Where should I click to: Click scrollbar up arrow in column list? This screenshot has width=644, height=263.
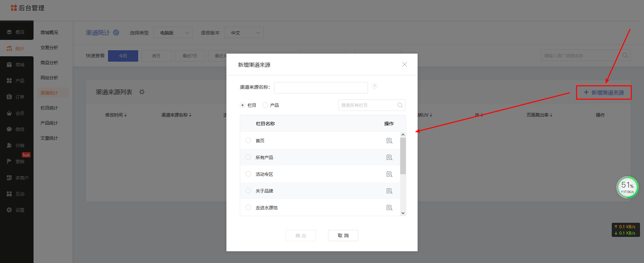pos(403,135)
